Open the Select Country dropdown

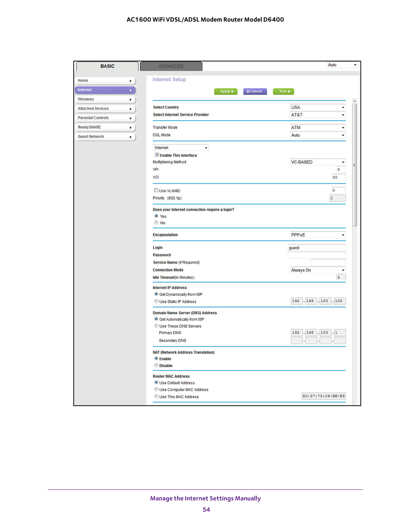click(318, 107)
